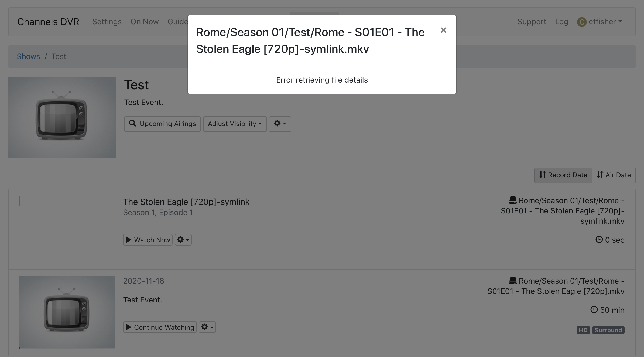Image resolution: width=644 pixels, height=357 pixels.
Task: Open gear menu next to Continue Watching
Action: pos(207,327)
